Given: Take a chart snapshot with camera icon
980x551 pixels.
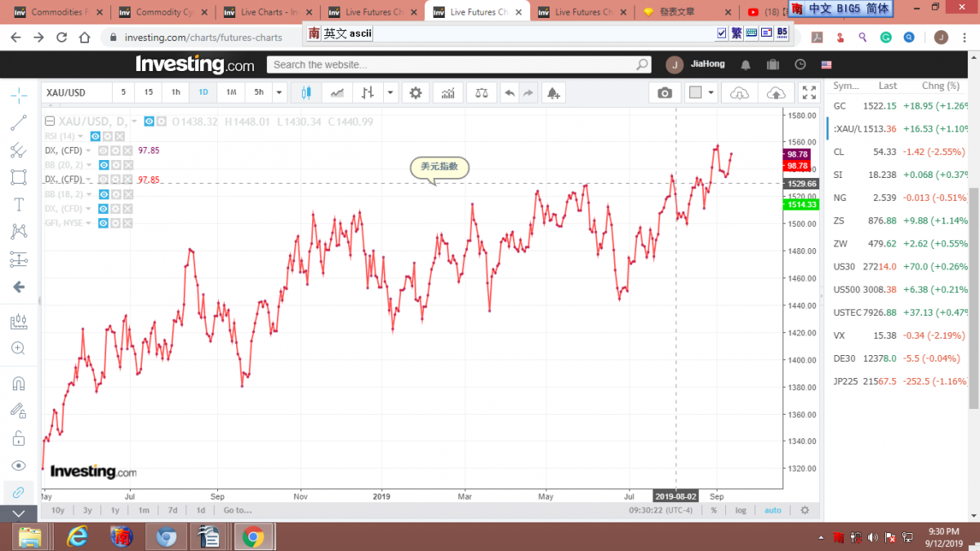Looking at the screenshot, I should 665,93.
